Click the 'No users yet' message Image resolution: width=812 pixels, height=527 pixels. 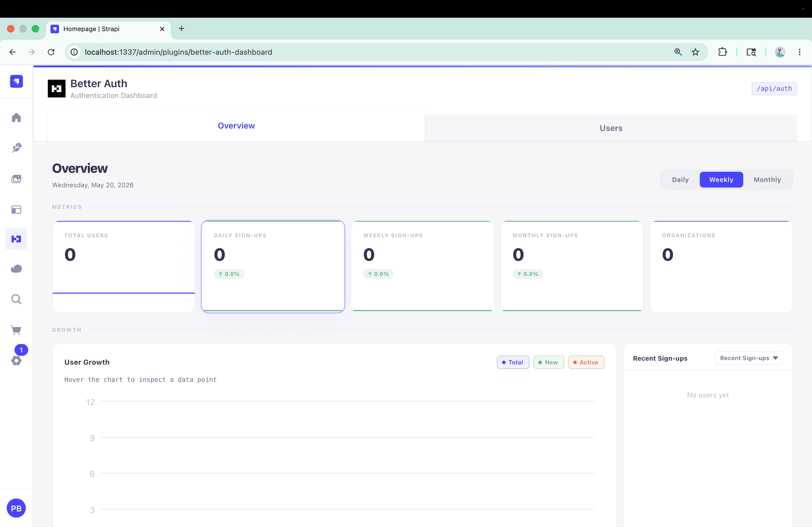[708, 395]
